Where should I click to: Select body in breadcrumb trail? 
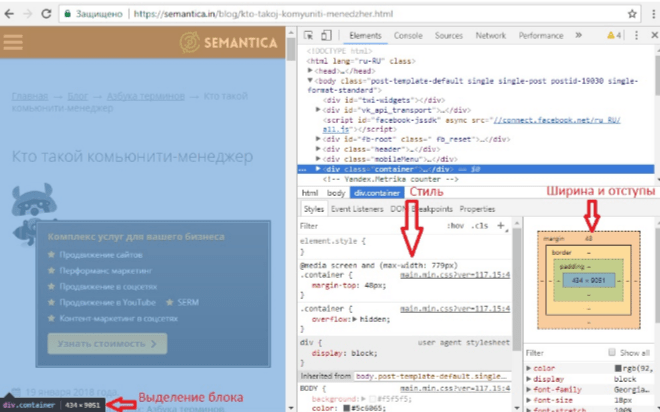[336, 193]
